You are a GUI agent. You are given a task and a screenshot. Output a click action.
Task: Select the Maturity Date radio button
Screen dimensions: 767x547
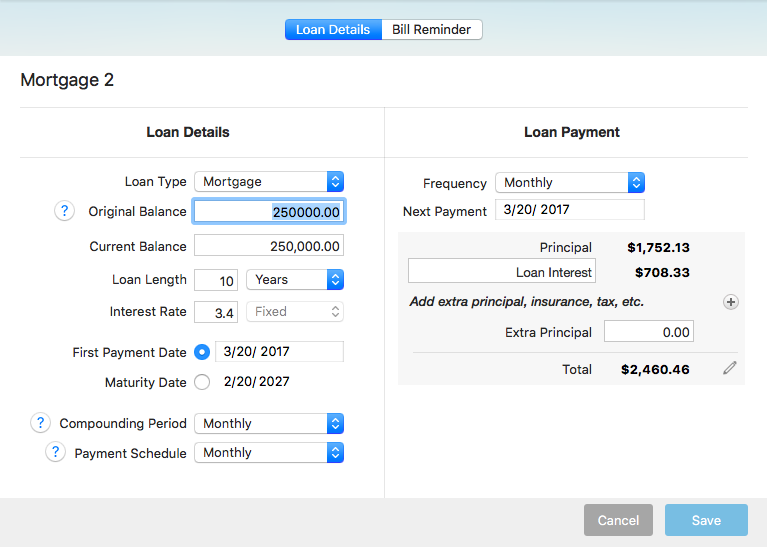point(202,382)
